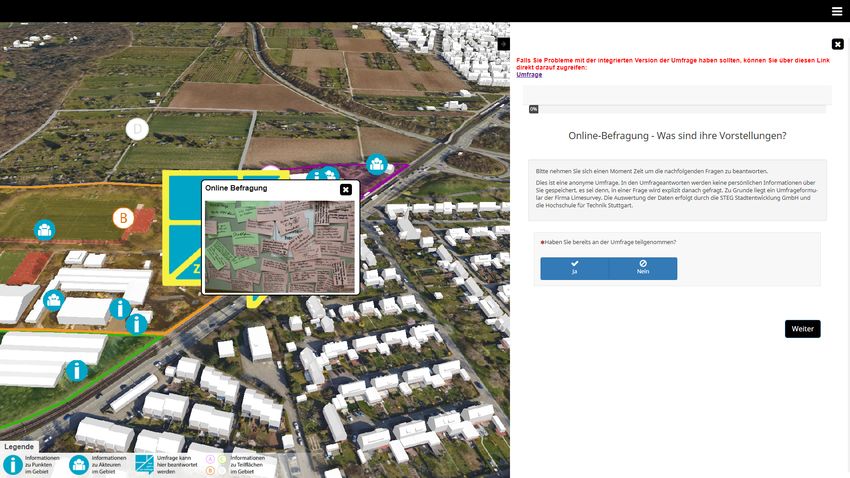850x478 pixels.
Task: Follow the Umfrage direct link
Action: click(529, 75)
